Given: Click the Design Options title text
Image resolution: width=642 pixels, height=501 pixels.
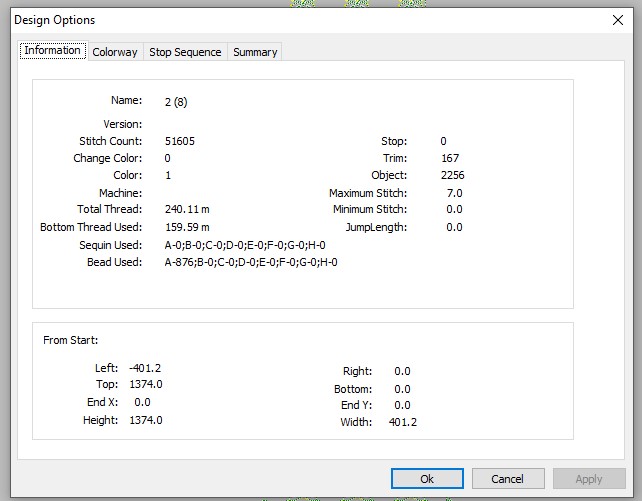Looking at the screenshot, I should [54, 20].
